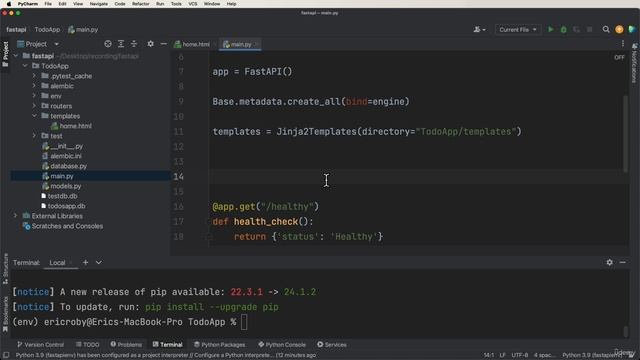Open the Bookmarks side tool window
The image size is (640, 360).
click(5, 314)
